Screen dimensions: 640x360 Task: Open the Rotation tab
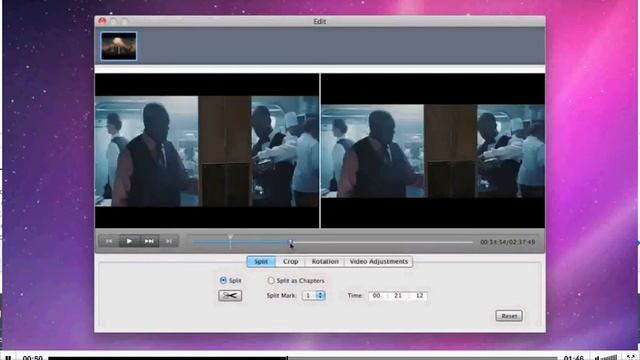325,262
